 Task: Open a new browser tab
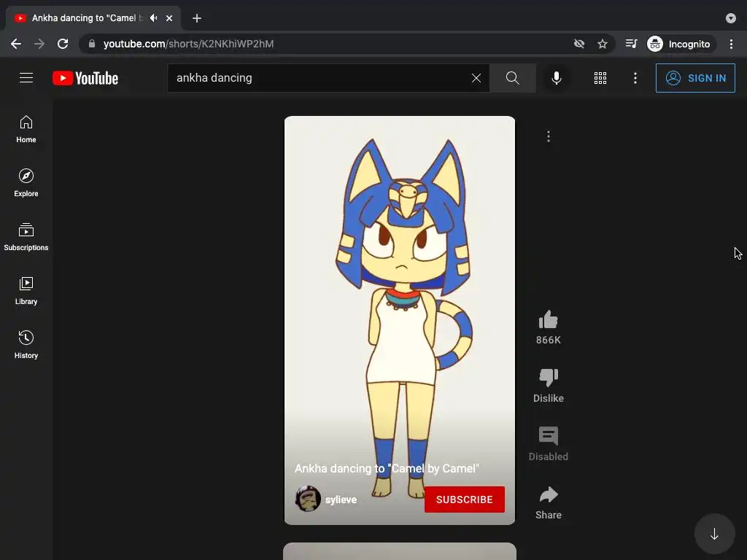point(197,18)
